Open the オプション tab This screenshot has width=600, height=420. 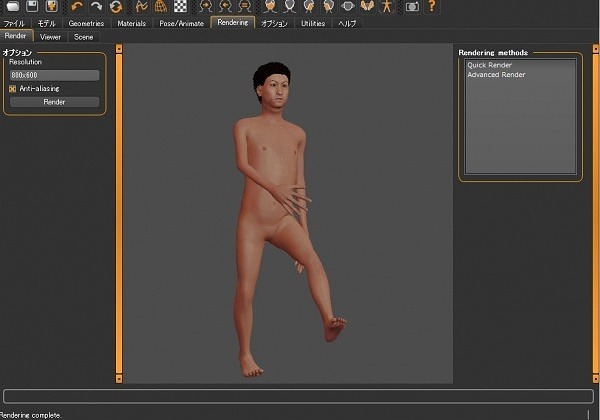pyautogui.click(x=274, y=23)
